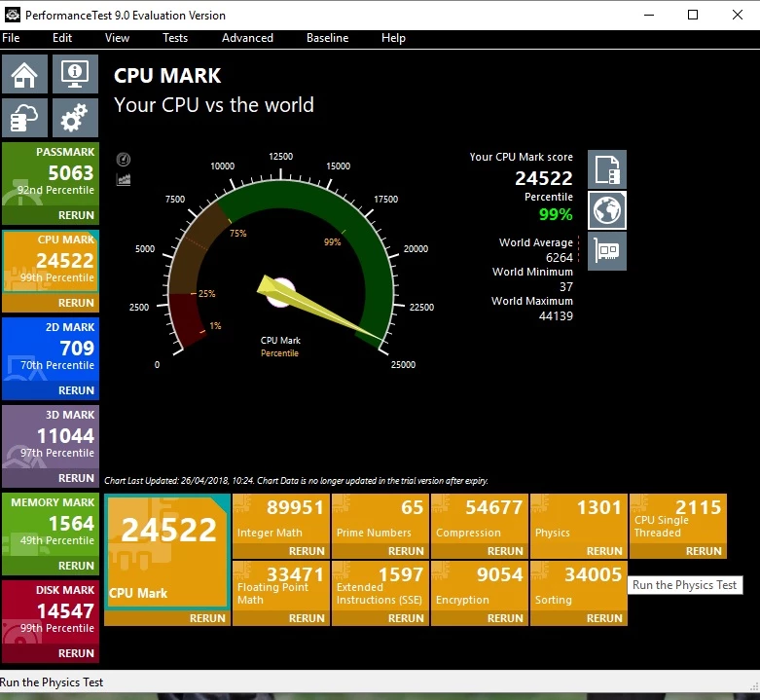Click the Chart Last Updated notice text

click(x=296, y=480)
